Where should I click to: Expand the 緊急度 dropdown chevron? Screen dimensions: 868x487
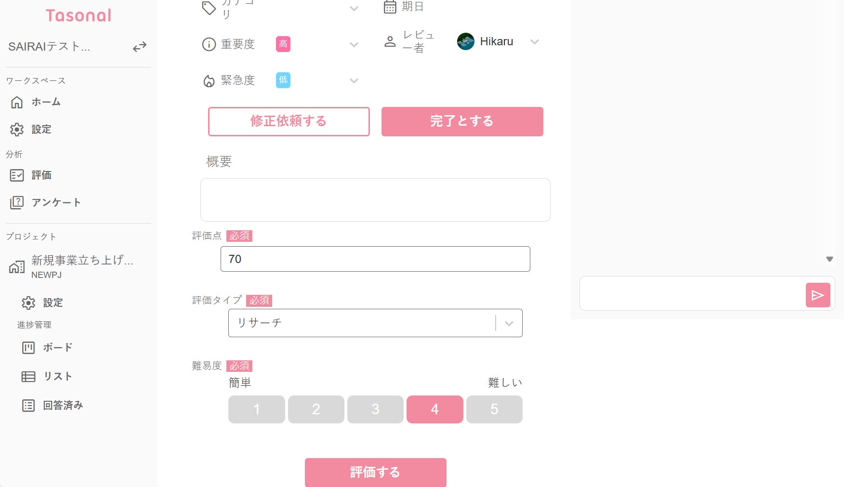point(354,80)
